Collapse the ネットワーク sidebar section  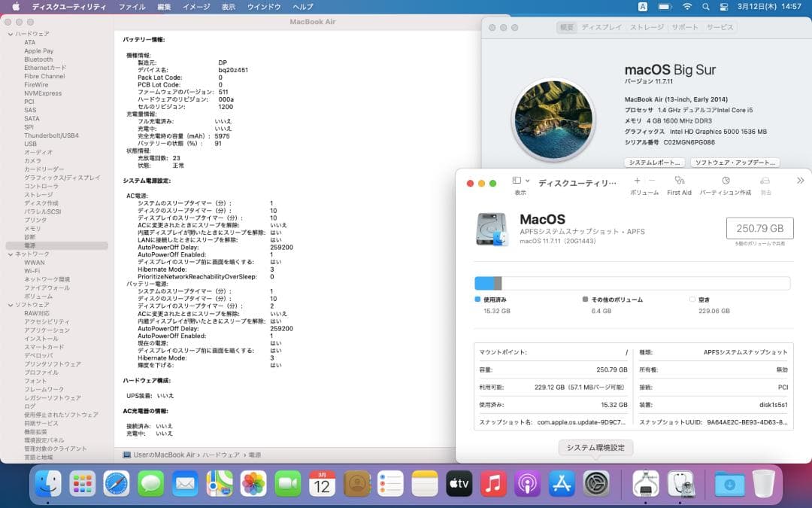point(11,254)
